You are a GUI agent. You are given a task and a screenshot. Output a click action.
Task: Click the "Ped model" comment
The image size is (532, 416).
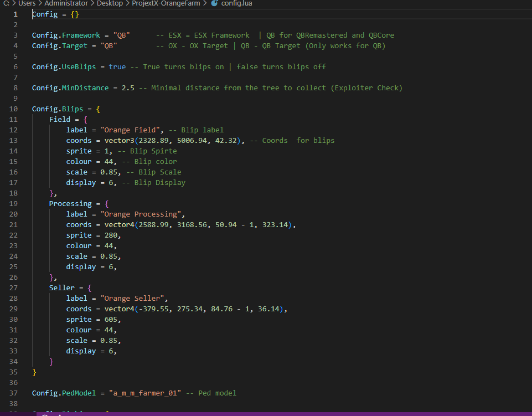(211, 393)
